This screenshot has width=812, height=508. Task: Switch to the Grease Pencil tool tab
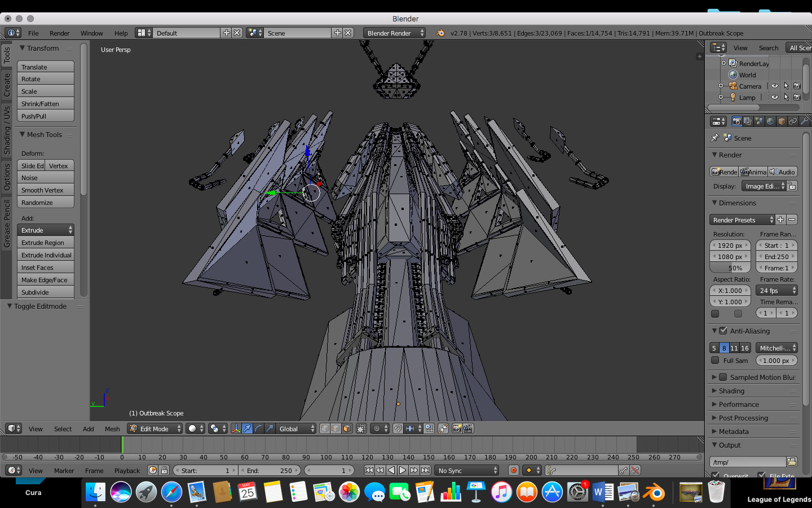point(7,223)
